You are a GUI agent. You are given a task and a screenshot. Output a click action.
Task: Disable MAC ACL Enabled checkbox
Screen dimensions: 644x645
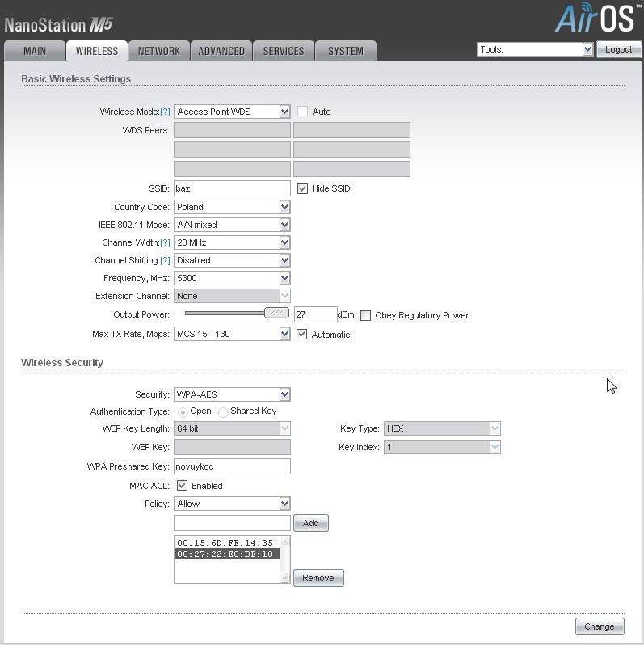point(182,486)
